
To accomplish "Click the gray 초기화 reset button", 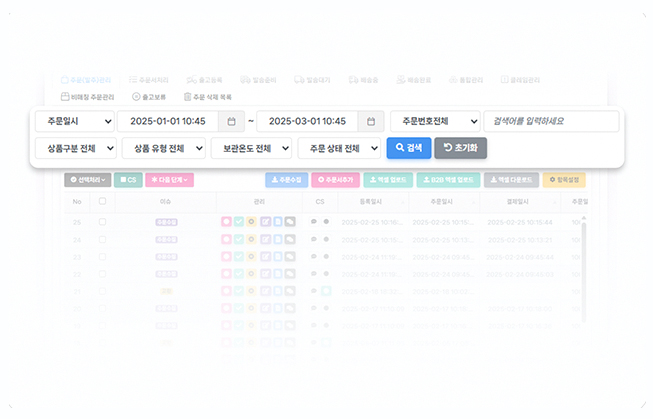I will [x=461, y=148].
